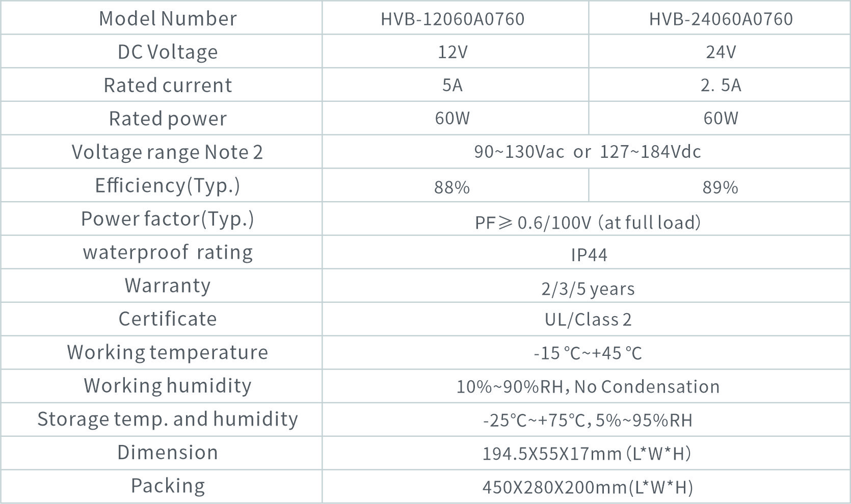Select the 24V voltage value
This screenshot has width=851, height=504.
(721, 52)
